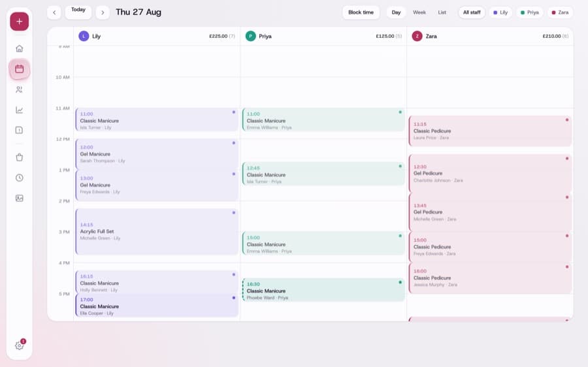Go to next day with right chevron
Screen dimensions: 588x367
pos(103,12)
